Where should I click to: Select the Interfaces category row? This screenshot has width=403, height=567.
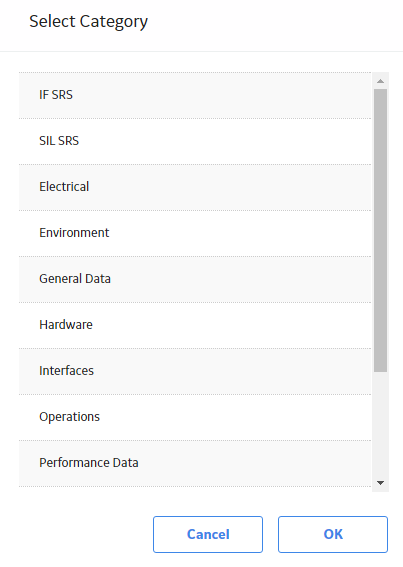click(195, 371)
